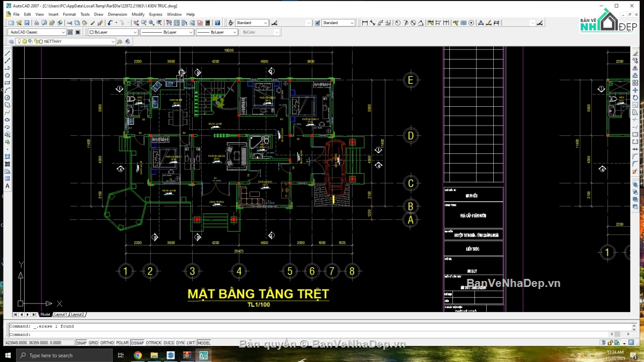Viewport: 644px width, 362px height.
Task: Click the Calculator icon in the toolbar
Action: pyautogui.click(x=208, y=23)
